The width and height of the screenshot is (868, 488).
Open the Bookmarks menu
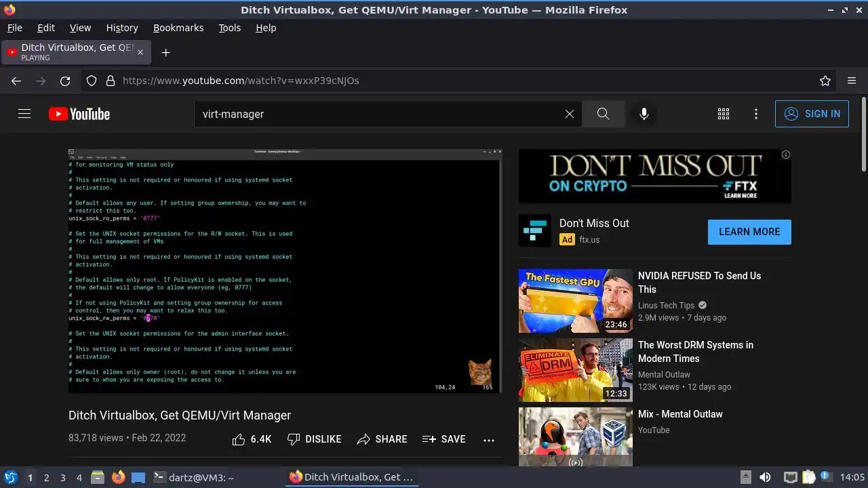click(178, 28)
